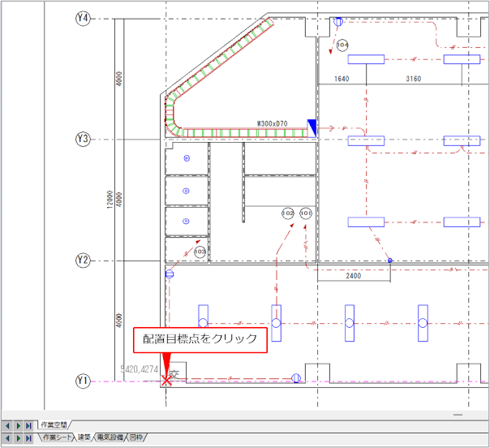The height and width of the screenshot is (448, 490).
Task: Click circuit number circle 103
Action: click(x=200, y=252)
